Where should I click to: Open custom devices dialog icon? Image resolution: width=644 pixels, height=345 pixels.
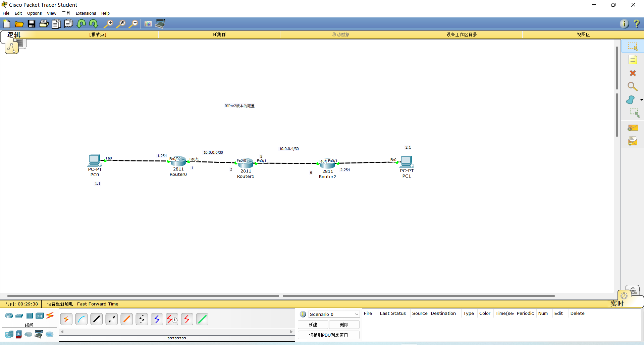coord(160,24)
